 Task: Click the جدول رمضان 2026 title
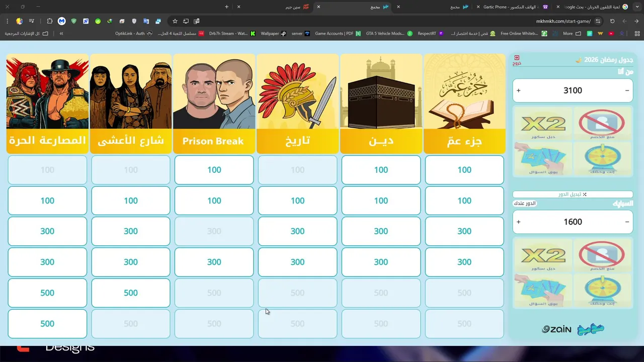pyautogui.click(x=604, y=60)
